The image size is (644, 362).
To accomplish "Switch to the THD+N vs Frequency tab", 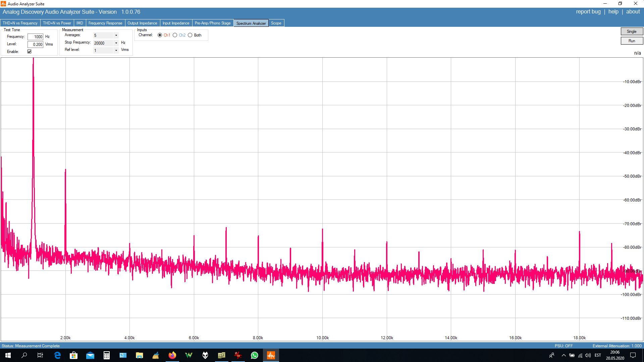I will (20, 23).
